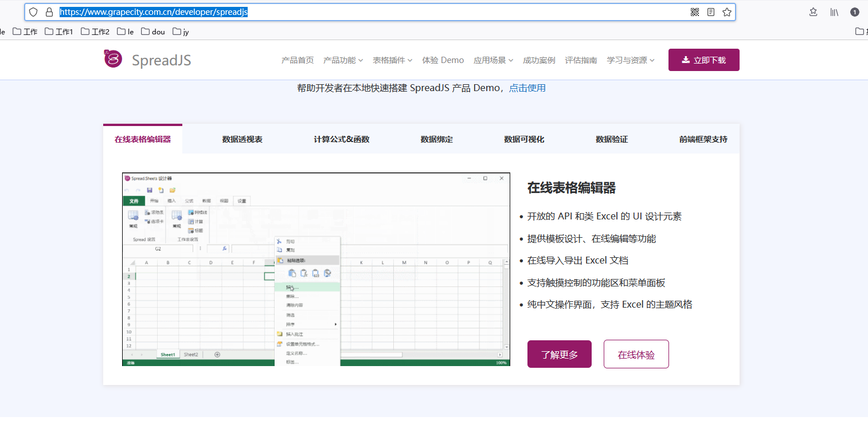
Task: Open the Firefox library icon
Action: coord(834,11)
